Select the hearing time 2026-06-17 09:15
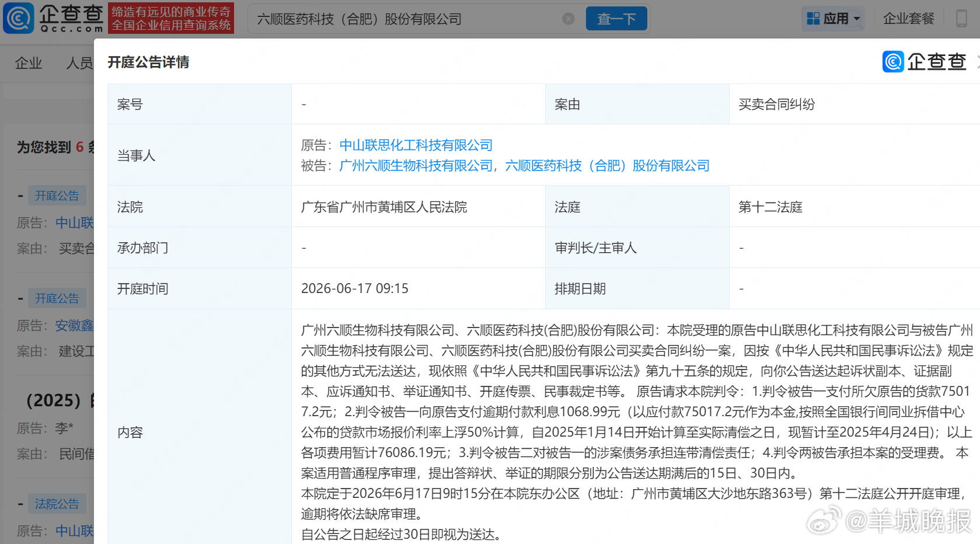Screen dimensions: 980x544 [355, 288]
